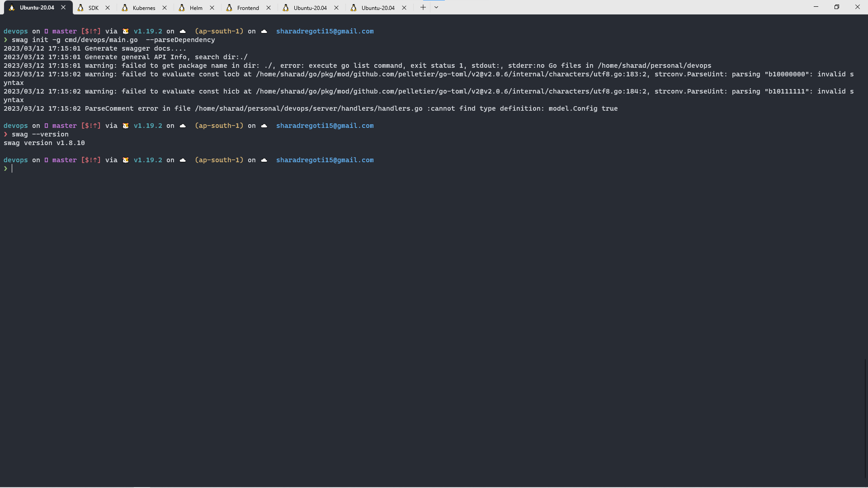Click the Ubuntu icon on the active tab

tap(11, 7)
